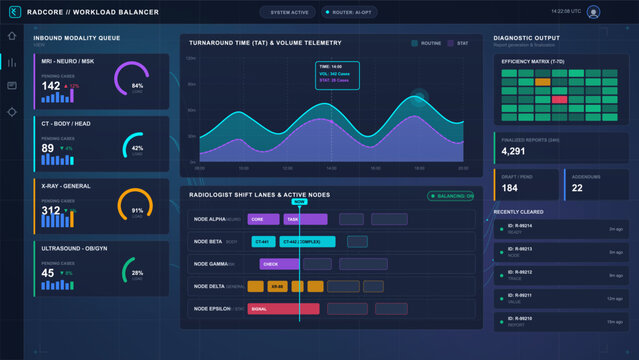Open cleared report ending in 214
The width and height of the screenshot is (639, 360).
(561, 229)
